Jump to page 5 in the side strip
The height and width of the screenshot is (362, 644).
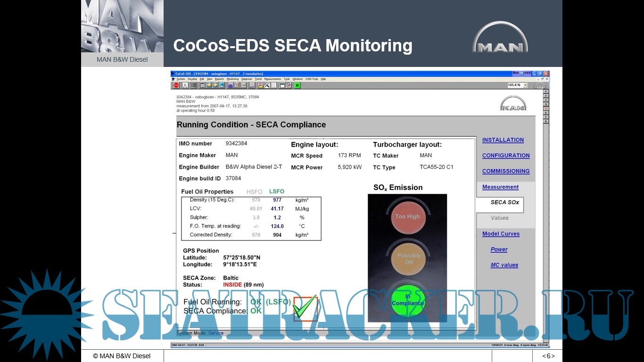546,108
